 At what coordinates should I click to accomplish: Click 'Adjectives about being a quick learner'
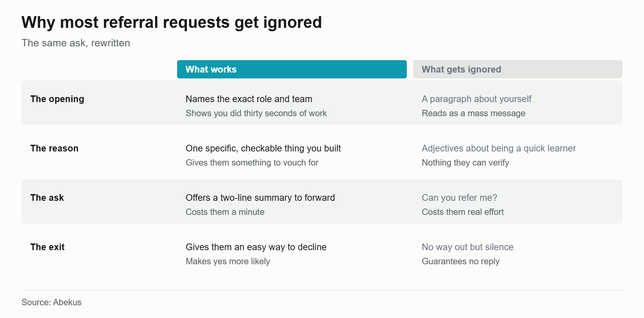coord(499,148)
